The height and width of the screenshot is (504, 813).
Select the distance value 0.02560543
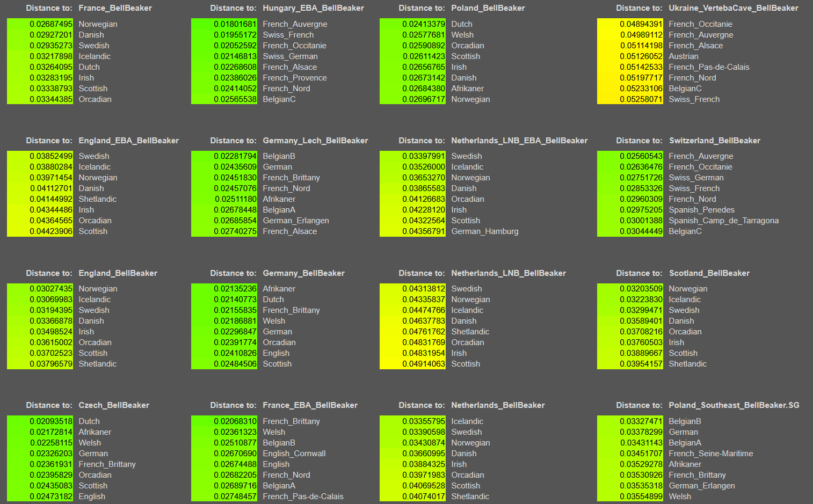pyautogui.click(x=641, y=156)
